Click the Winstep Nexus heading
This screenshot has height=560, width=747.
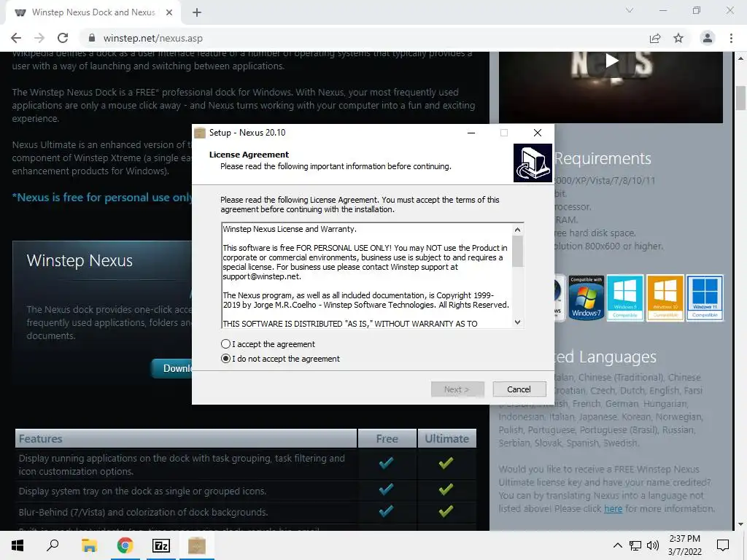80,260
